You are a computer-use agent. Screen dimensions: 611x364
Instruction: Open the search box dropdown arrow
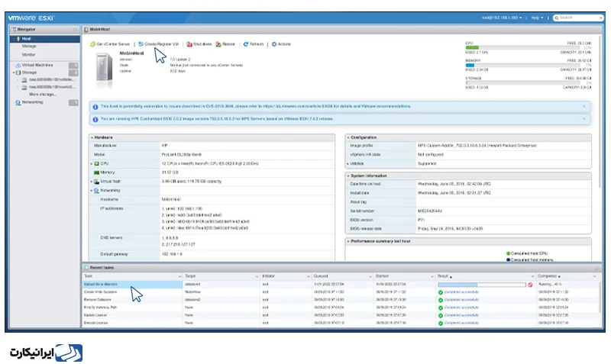(600, 18)
